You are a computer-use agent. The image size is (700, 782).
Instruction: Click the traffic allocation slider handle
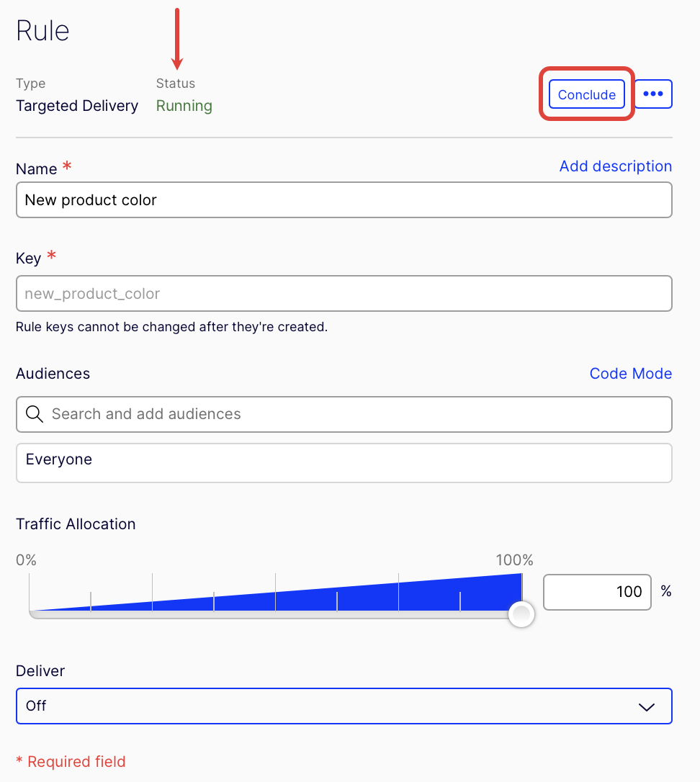(521, 614)
